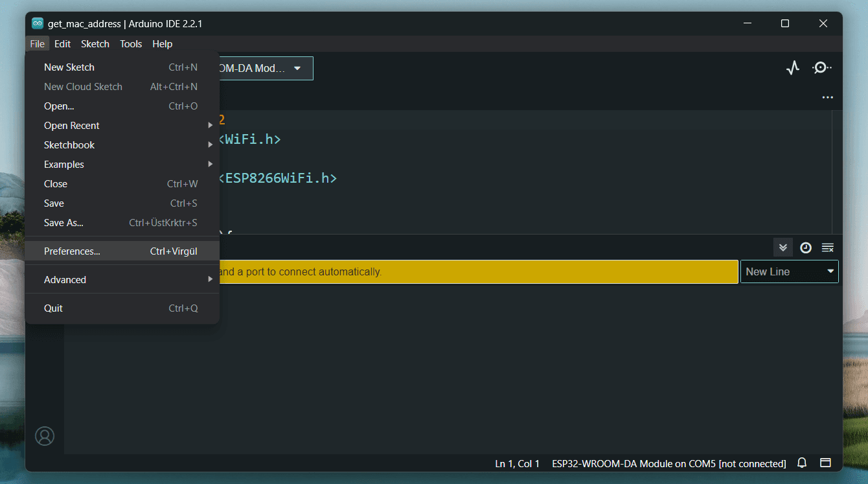Select Save menu entry
Viewport: 868px width, 484px height.
(122, 203)
